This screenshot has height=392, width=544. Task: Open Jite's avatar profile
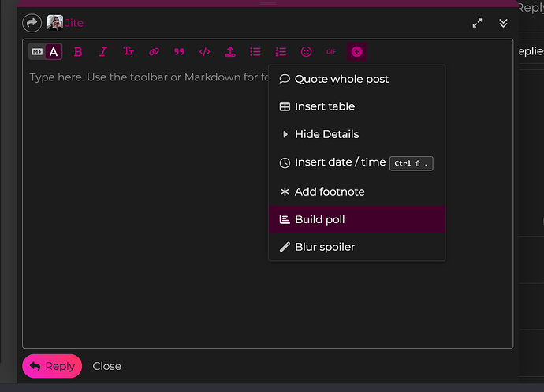(x=55, y=23)
